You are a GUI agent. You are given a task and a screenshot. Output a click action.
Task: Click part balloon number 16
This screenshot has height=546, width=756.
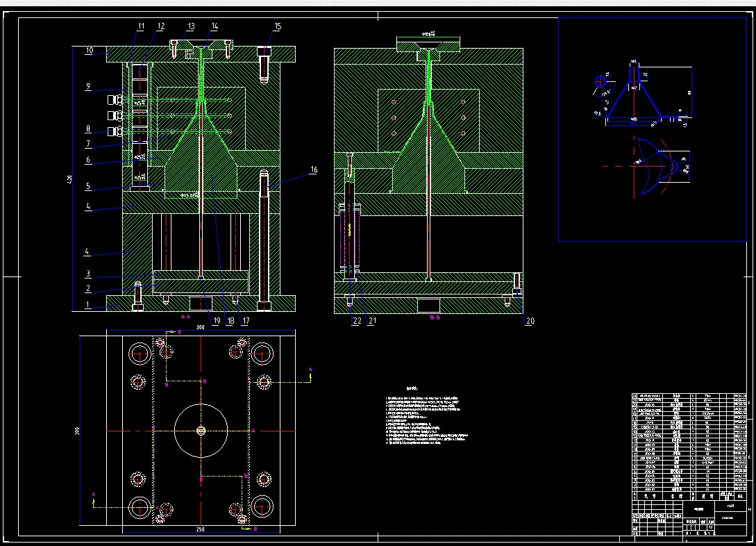[x=314, y=169]
